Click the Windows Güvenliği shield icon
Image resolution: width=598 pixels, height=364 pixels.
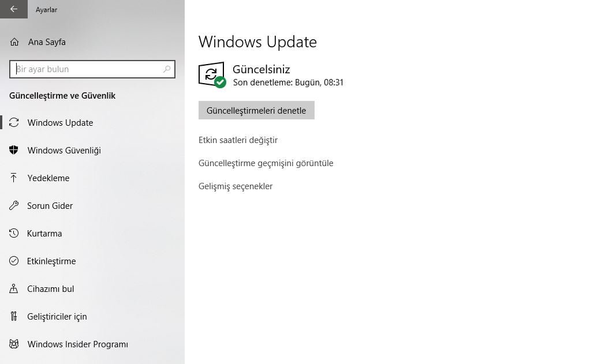point(14,150)
